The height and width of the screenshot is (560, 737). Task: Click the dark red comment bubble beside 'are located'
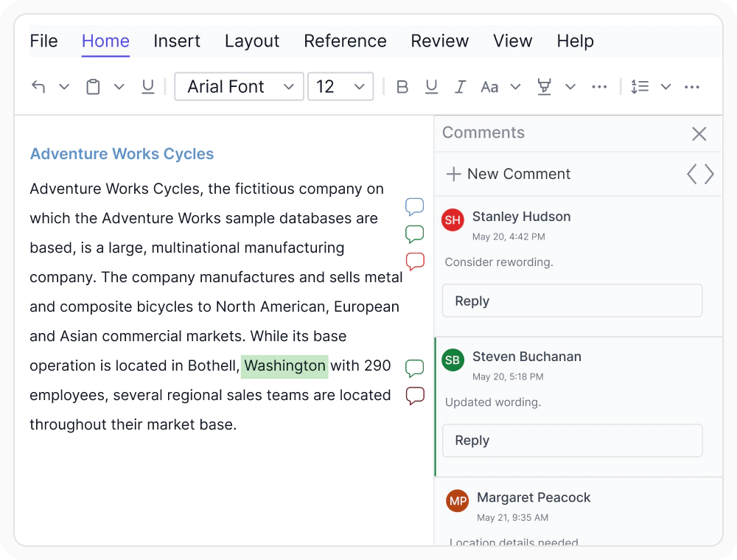coord(415,396)
